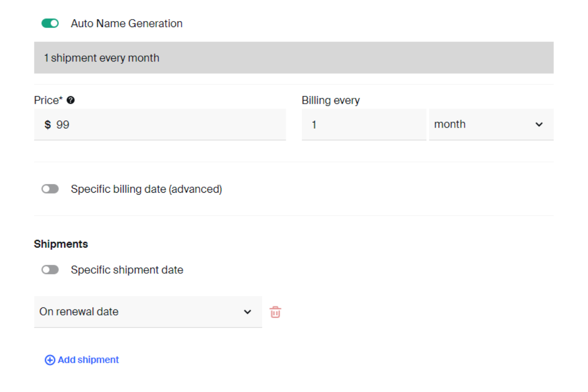Click the trash icon to delete the shipment
The image size is (588, 392).
click(275, 312)
